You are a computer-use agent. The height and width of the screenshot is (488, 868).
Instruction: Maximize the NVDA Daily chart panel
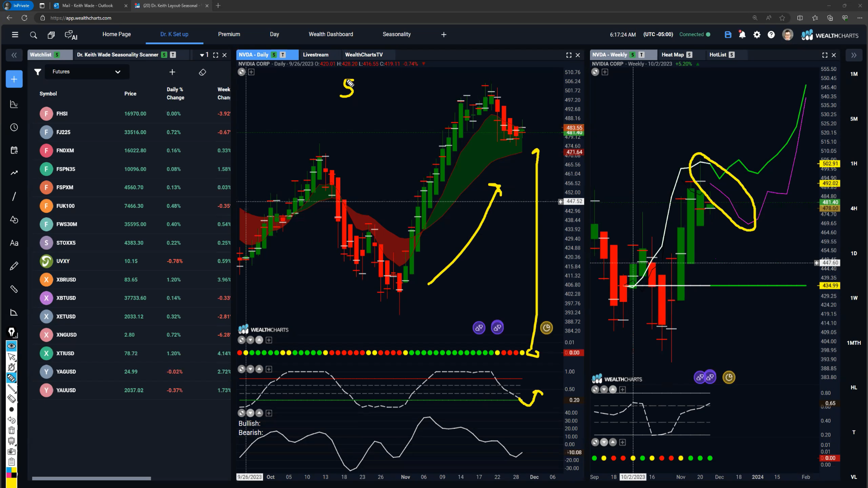pyautogui.click(x=569, y=55)
